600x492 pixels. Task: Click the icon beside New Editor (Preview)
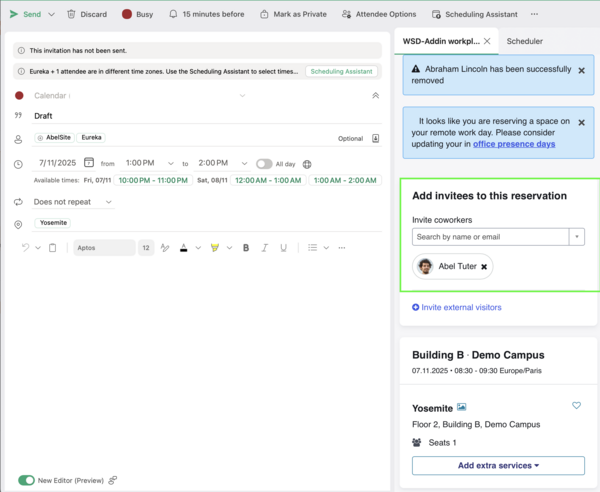[113, 480]
